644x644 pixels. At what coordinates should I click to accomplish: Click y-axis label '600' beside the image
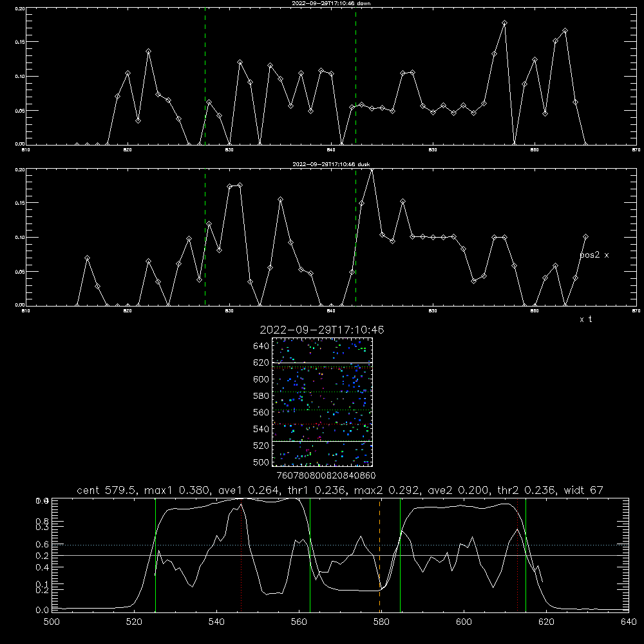(x=261, y=379)
